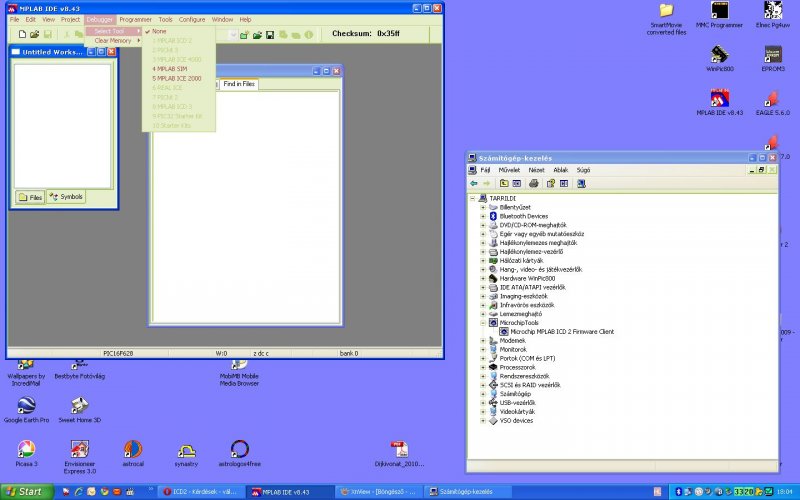
Task: Open the Művelet menu in Számítógép-kezelés
Action: point(509,170)
